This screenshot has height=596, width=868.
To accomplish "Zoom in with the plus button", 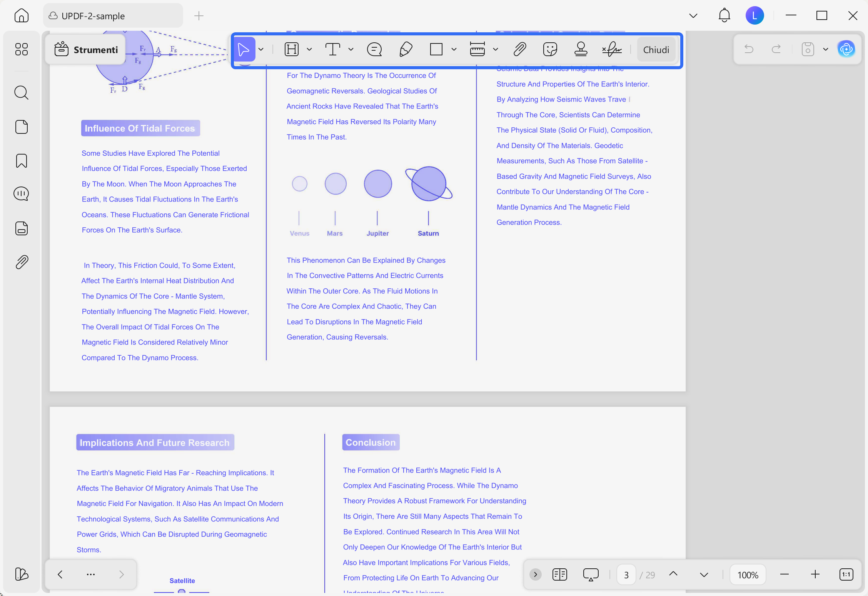I will tap(815, 574).
